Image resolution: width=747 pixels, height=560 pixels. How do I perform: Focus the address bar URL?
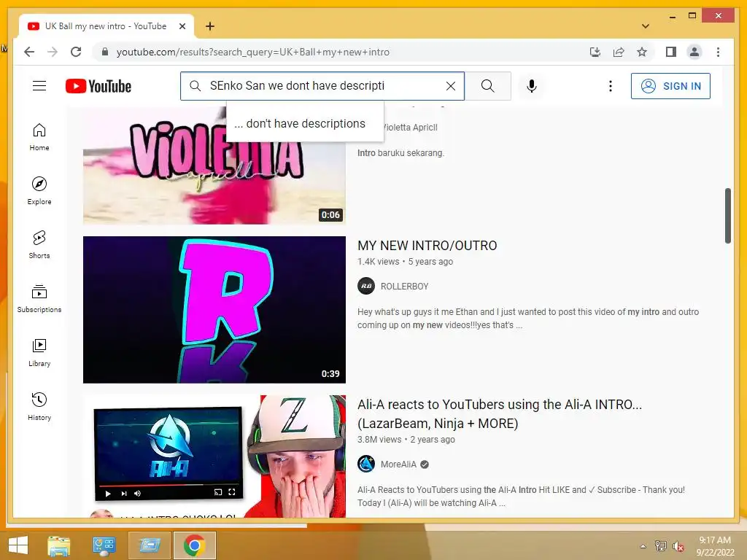point(252,52)
